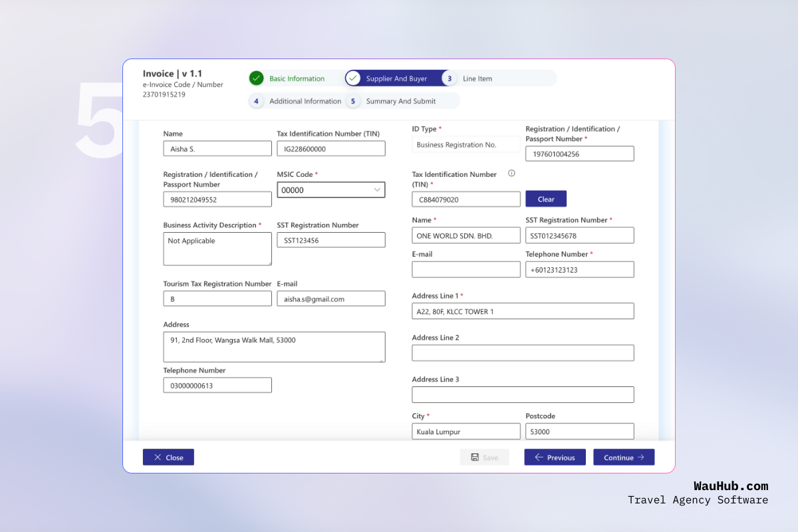The width and height of the screenshot is (798, 532).
Task: Click the empty buyer E-mail field
Action: tap(466, 269)
